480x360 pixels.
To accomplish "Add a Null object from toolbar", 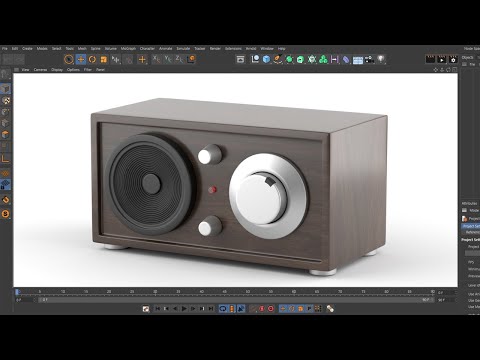I will click(x=255, y=59).
